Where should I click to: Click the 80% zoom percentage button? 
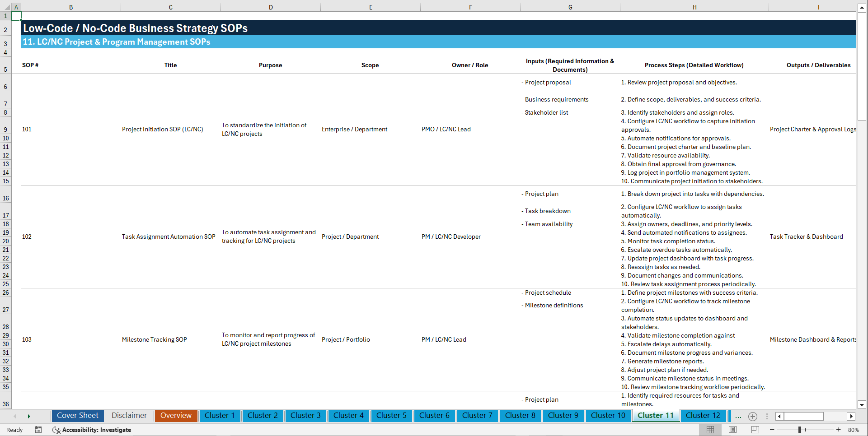tap(854, 430)
